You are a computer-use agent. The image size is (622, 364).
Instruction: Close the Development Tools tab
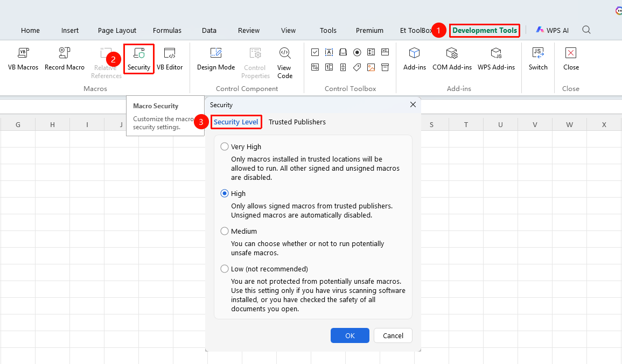tap(571, 59)
